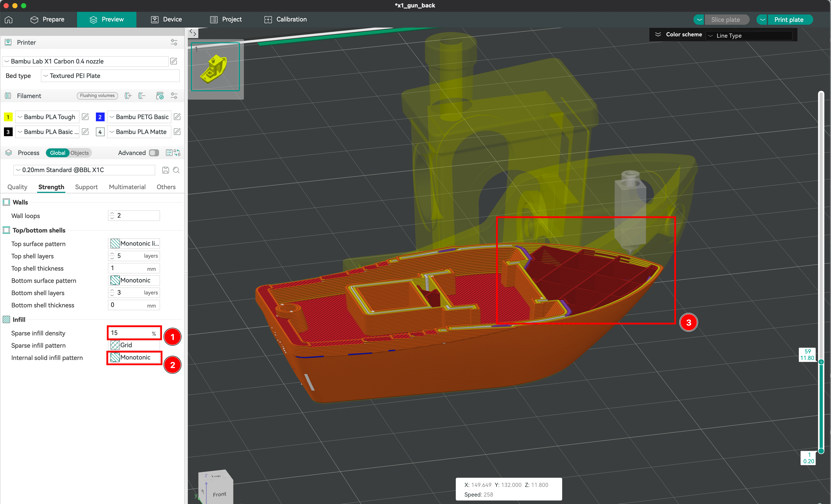Image resolution: width=831 pixels, height=504 pixels.
Task: Click the Process layers icon
Action: point(9,153)
